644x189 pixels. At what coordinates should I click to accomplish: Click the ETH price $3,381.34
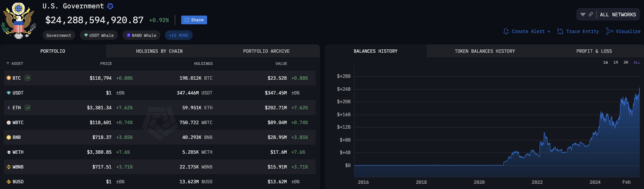click(99, 107)
